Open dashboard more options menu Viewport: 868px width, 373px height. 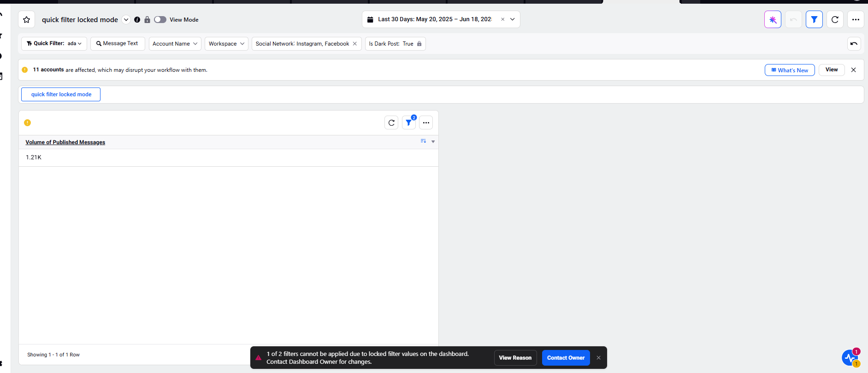pyautogui.click(x=856, y=19)
